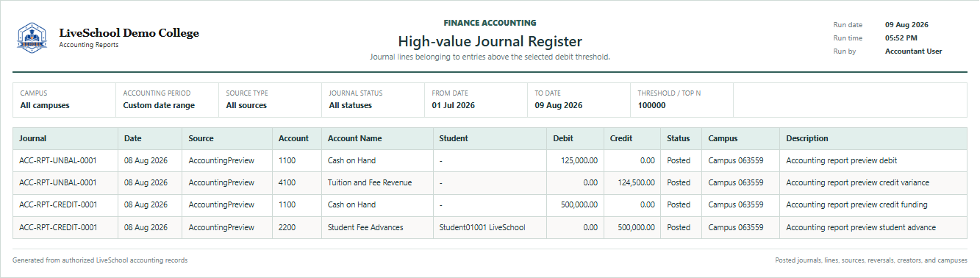980x278 pixels.
Task: Click the Accounting Reports subtitle
Action: click(88, 45)
